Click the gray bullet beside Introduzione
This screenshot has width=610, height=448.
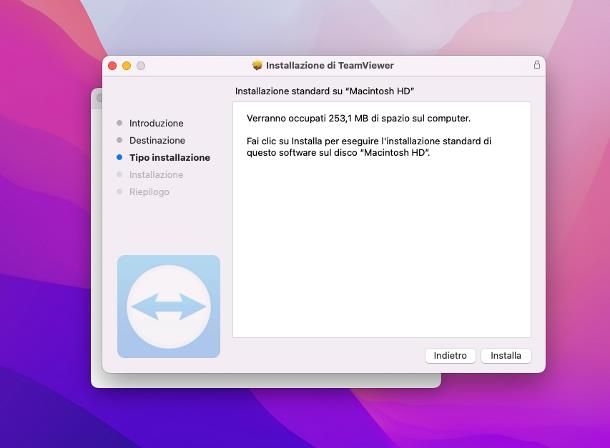[x=119, y=123]
